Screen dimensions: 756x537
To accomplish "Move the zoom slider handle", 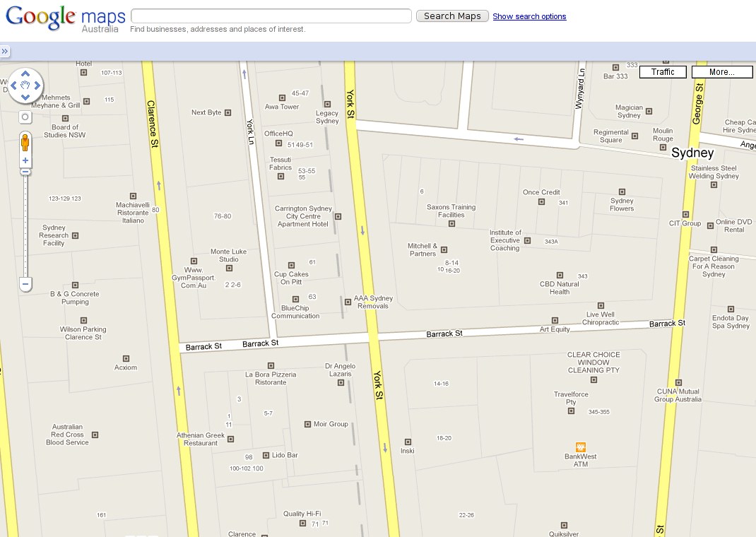I will pos(25,172).
